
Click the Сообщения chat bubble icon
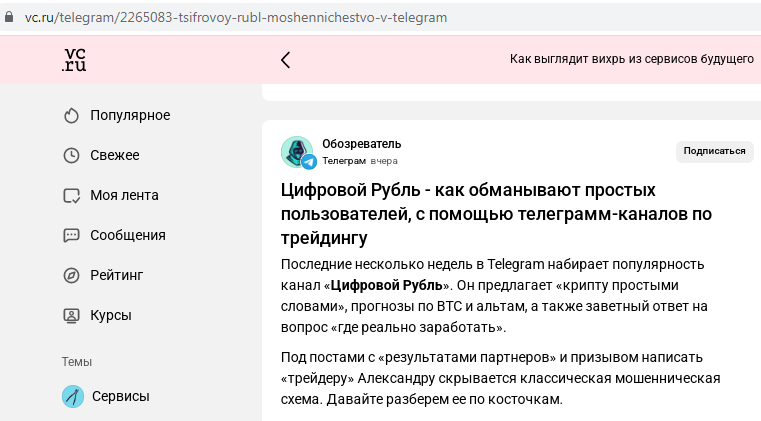point(71,236)
